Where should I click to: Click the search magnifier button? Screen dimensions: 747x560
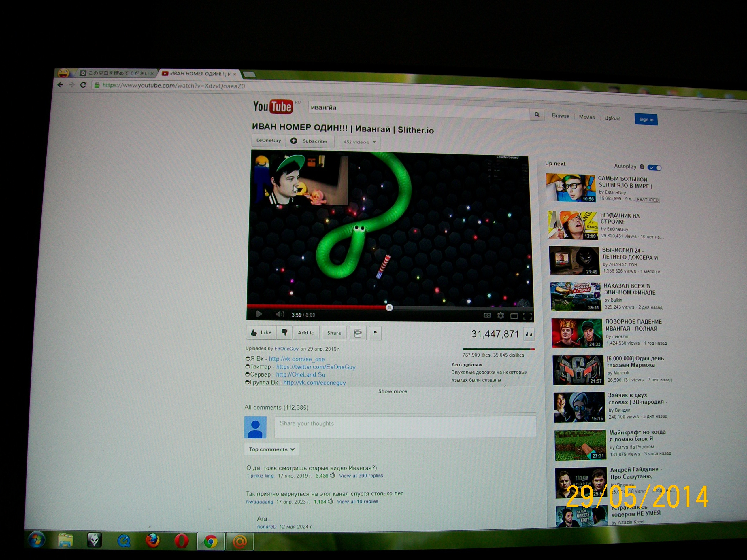click(537, 115)
